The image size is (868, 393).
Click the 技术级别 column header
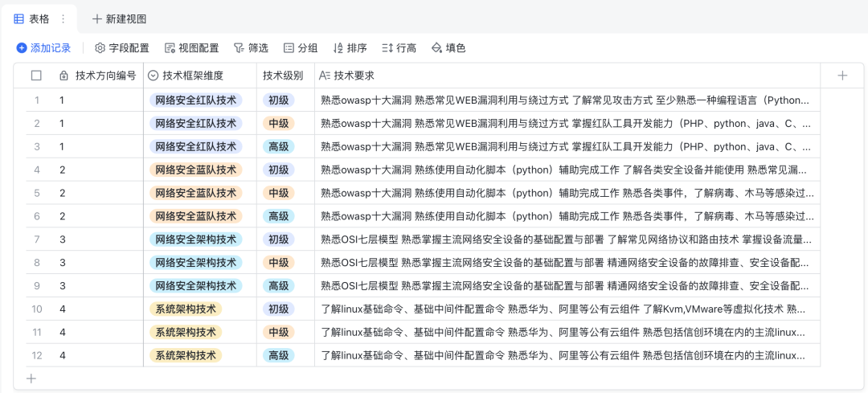coord(285,76)
